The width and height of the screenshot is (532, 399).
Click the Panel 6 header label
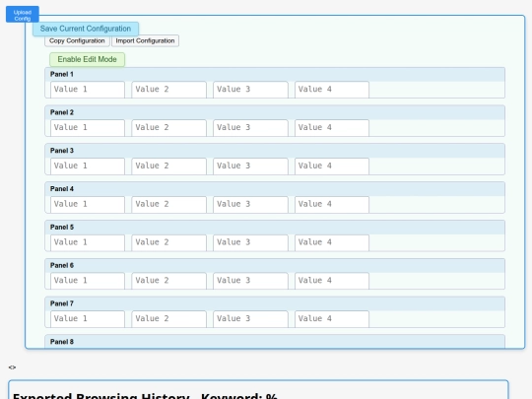62,266
